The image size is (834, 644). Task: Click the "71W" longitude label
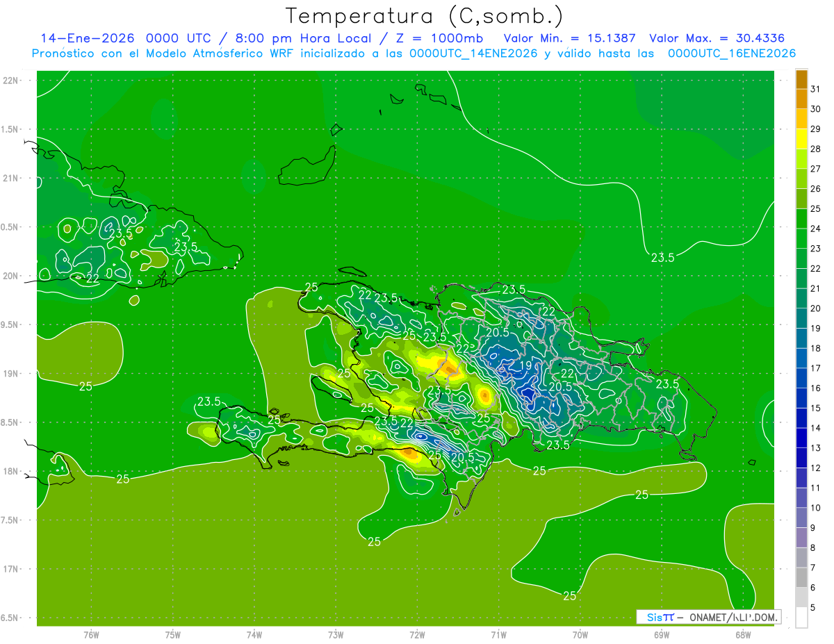pyautogui.click(x=498, y=634)
